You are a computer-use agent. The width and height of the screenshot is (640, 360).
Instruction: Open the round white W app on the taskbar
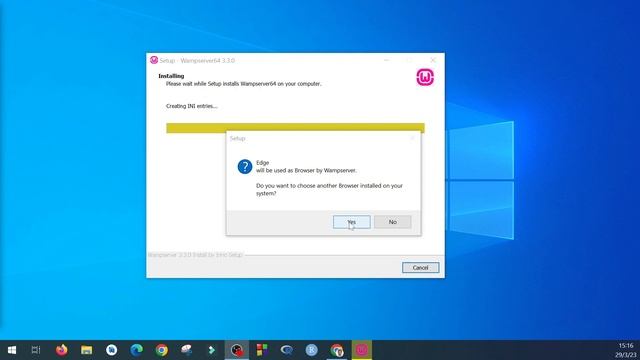click(x=111, y=350)
